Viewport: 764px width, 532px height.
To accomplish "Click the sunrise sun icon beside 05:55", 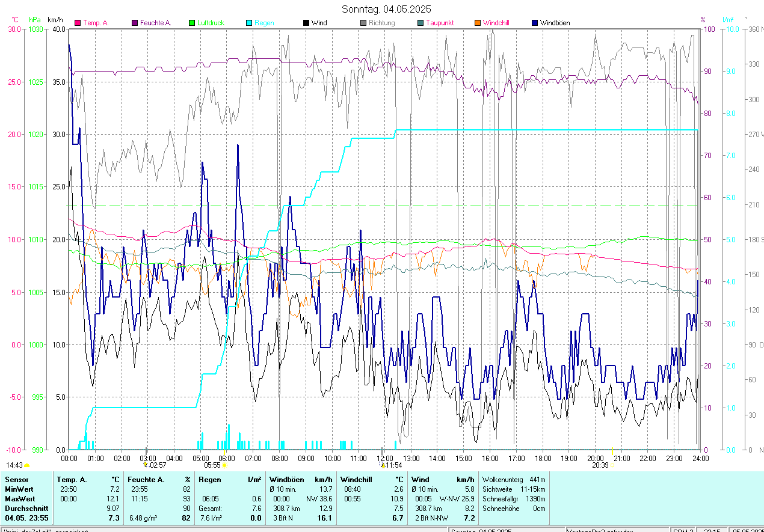I will click(x=224, y=465).
